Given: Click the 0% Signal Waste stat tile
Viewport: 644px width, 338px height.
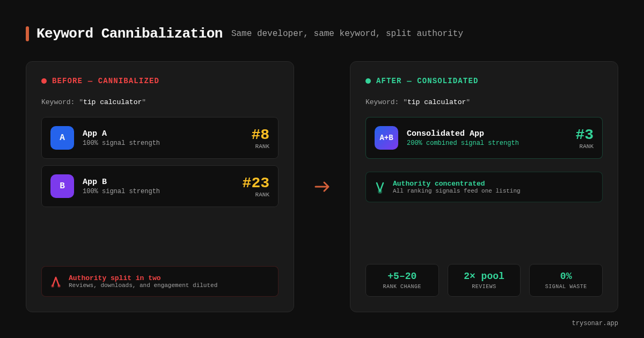Looking at the screenshot, I should (566, 280).
